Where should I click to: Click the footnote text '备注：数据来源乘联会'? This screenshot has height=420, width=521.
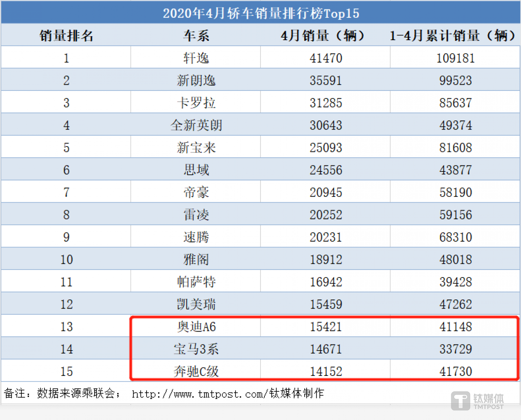[59, 393]
